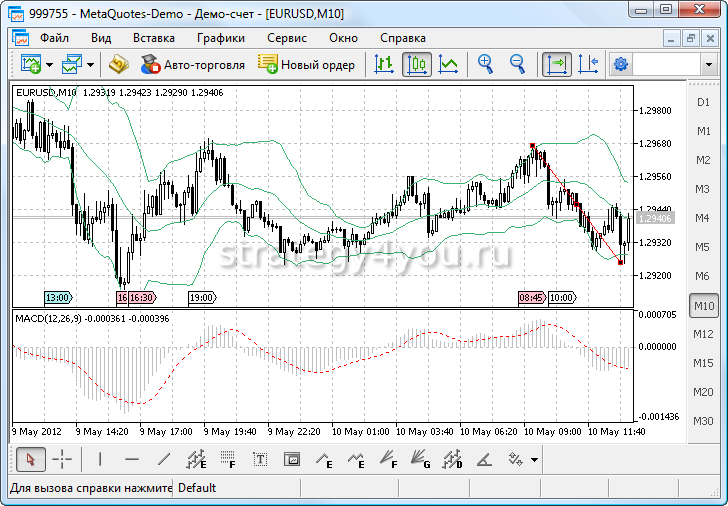Open the Графики menu
728x506 pixels.
tap(221, 38)
